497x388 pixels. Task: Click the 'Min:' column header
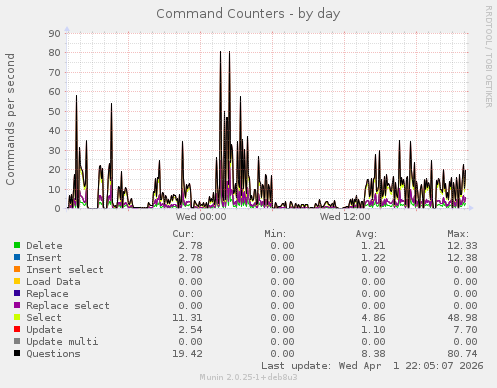coord(275,234)
